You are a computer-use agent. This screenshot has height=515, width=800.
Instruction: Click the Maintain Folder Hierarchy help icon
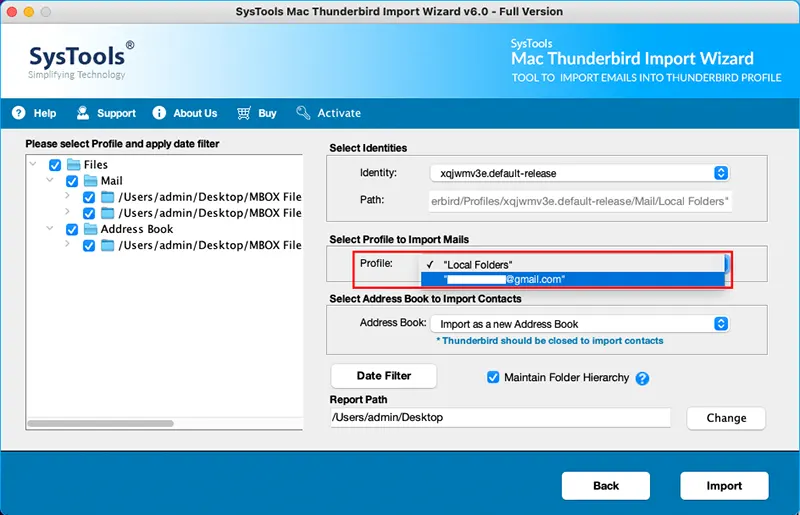642,378
